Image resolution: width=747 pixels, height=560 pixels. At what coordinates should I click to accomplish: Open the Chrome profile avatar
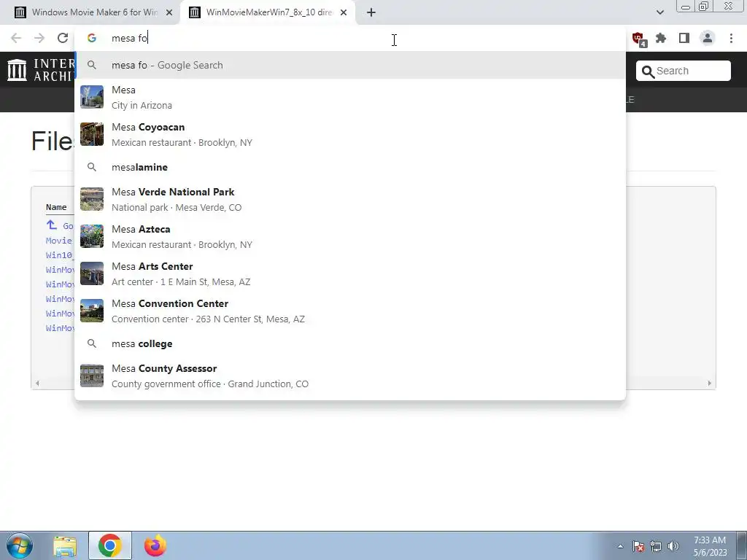[x=708, y=38]
